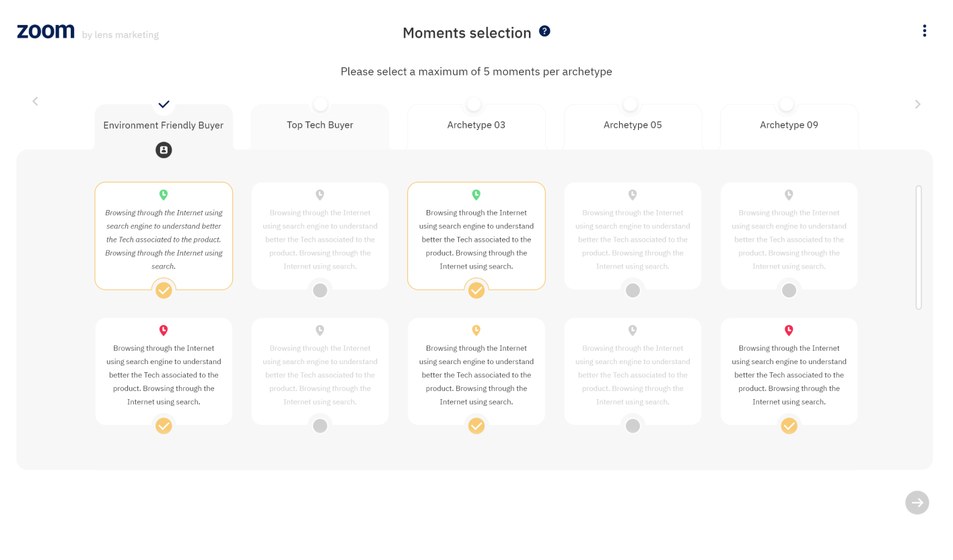Click the persona badge under Environment Friendly Buyer

[x=164, y=150]
